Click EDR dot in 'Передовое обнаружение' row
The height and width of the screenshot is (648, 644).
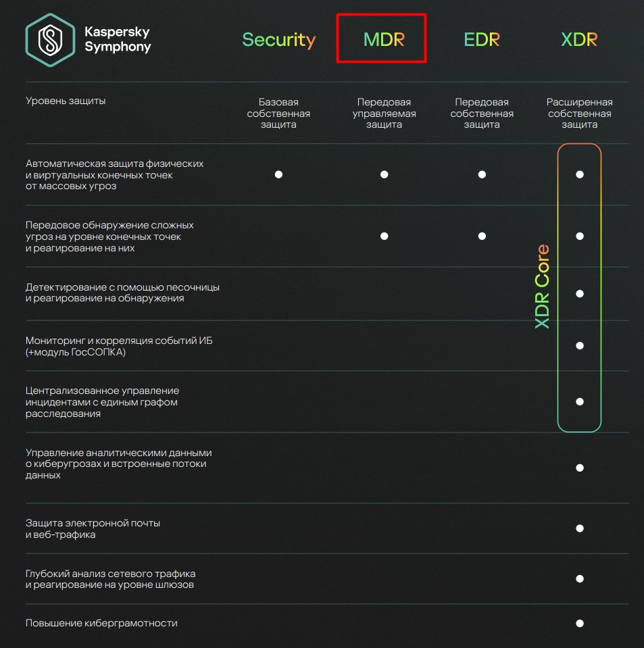click(x=482, y=236)
